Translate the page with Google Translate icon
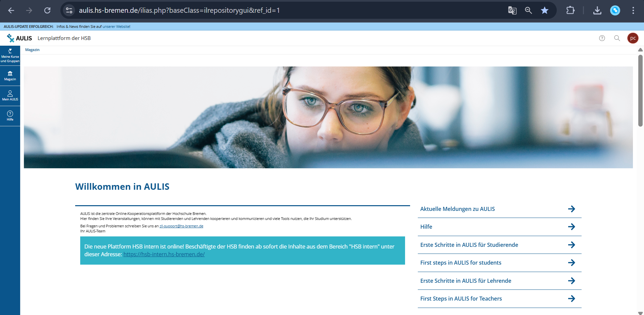This screenshot has width=644, height=315. 512,10
